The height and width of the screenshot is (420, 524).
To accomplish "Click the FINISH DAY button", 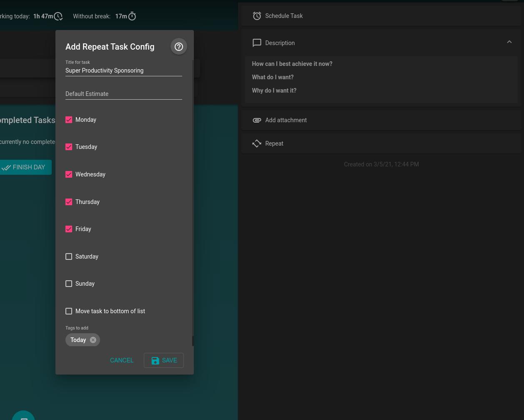I will point(25,167).
